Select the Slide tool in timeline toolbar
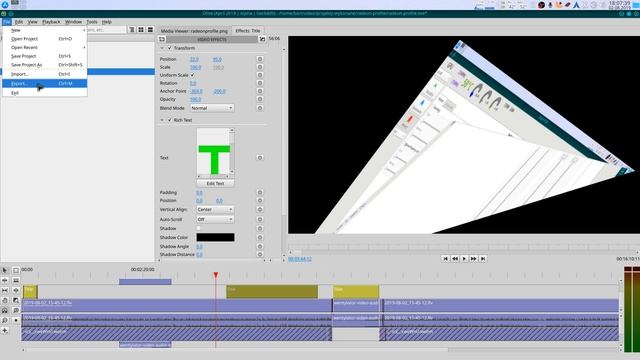Image resolution: width=640 pixels, height=360 pixels. point(16,290)
